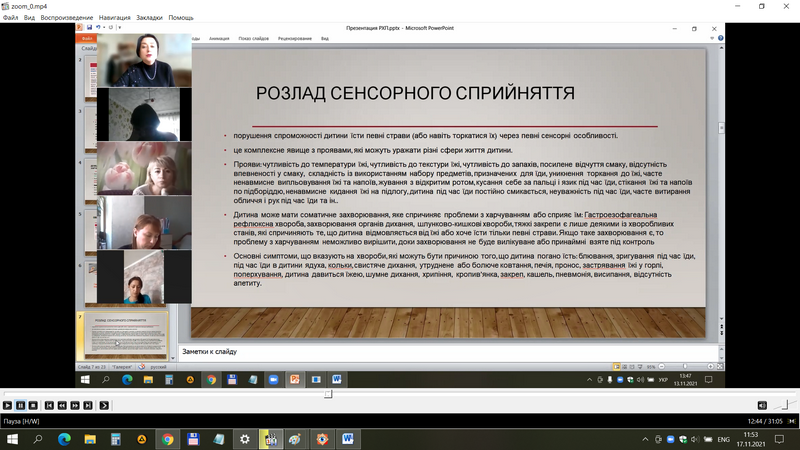Click Save icon in recorded PowerPoint quick access
Viewport: 800px width, 450px height.
pos(89,28)
